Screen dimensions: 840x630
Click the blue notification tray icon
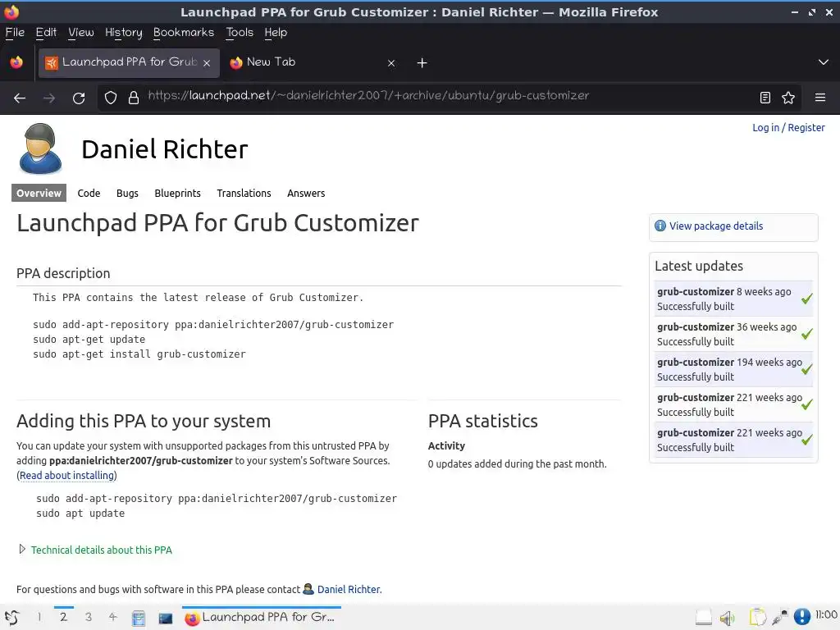802,617
